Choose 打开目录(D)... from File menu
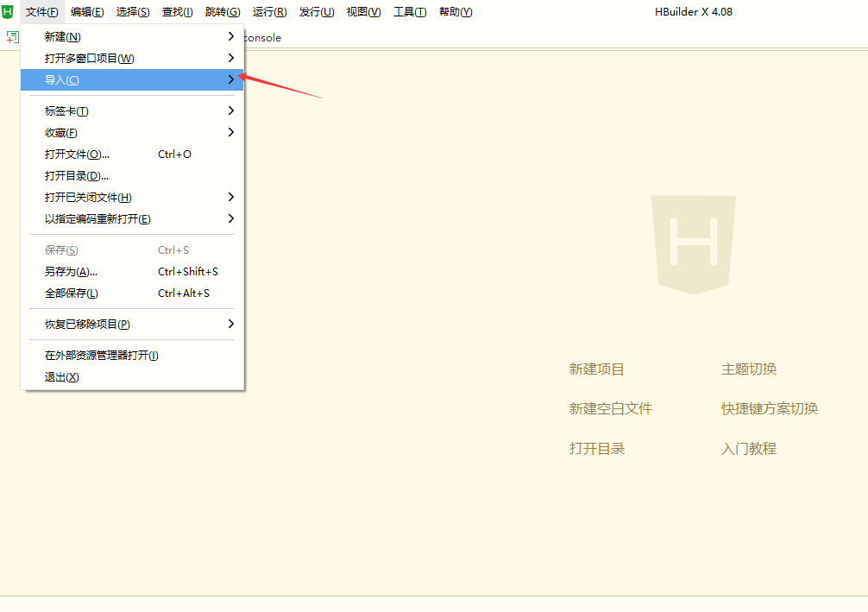 132,175
